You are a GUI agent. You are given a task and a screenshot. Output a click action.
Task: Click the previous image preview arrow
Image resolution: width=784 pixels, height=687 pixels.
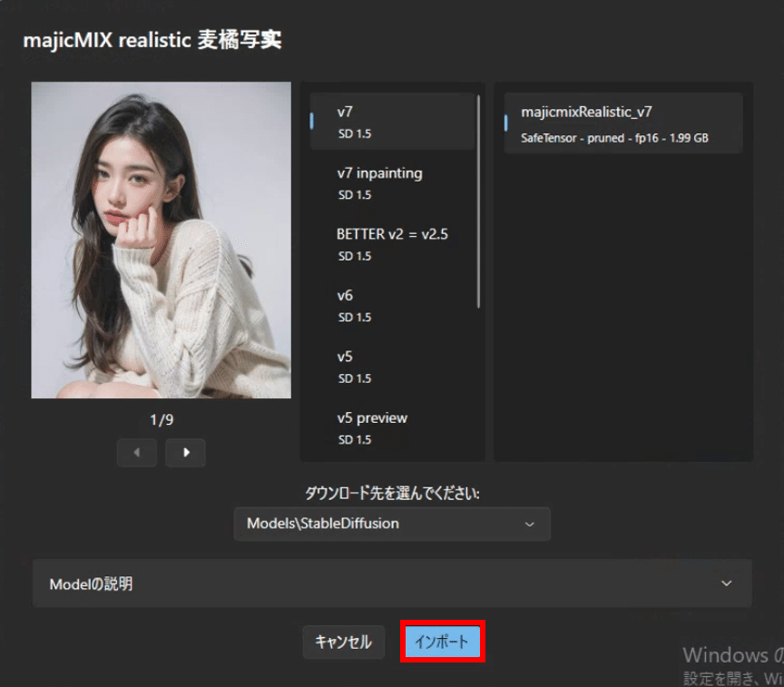(x=137, y=452)
